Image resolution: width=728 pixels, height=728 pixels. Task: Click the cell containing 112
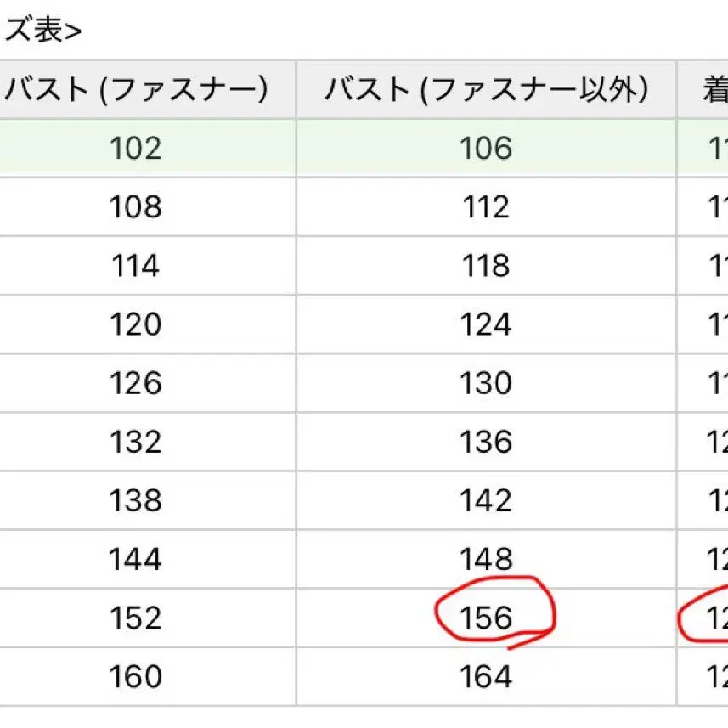[486, 207]
